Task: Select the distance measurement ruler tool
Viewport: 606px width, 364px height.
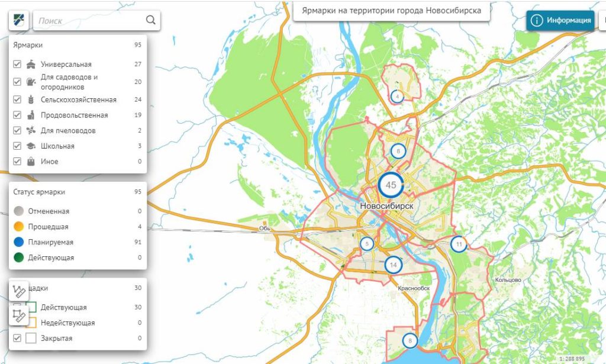Action: pos(20,291)
